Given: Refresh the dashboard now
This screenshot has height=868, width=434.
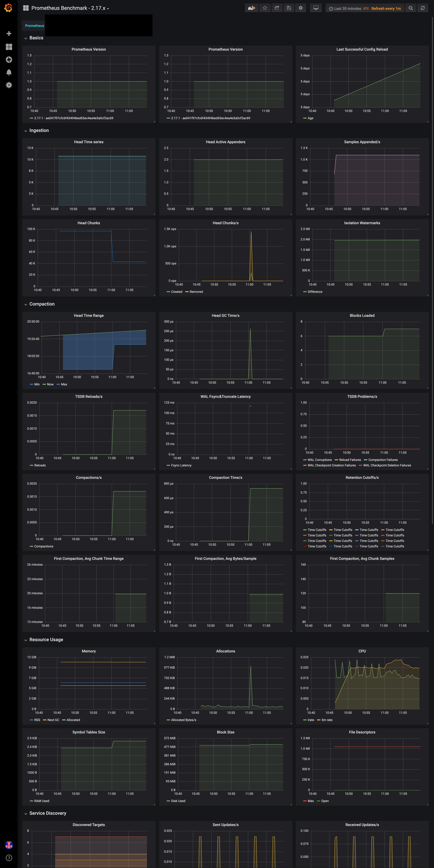Looking at the screenshot, I should [x=423, y=8].
